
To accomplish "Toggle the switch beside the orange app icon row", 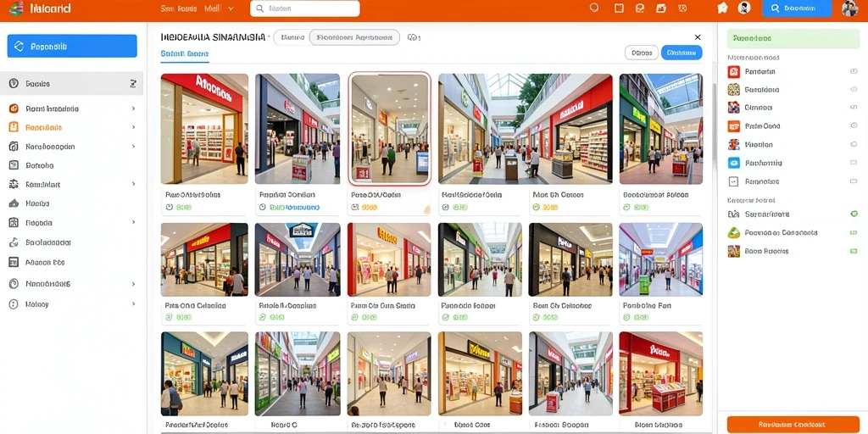I will coord(853,126).
